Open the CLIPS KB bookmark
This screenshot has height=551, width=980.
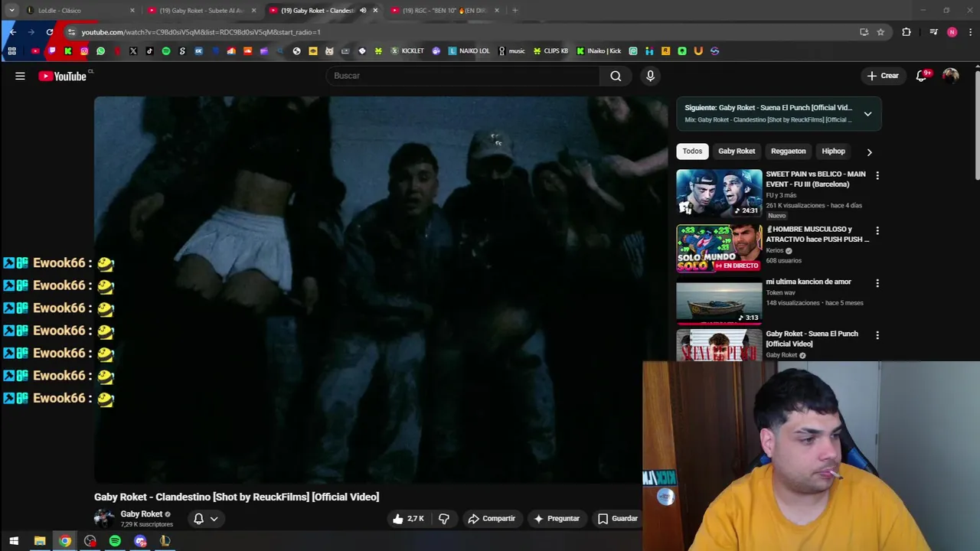coord(551,51)
